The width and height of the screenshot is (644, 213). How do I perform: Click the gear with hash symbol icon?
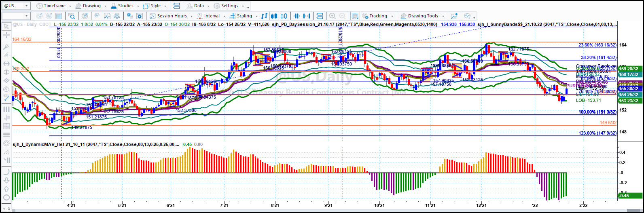coord(130,16)
